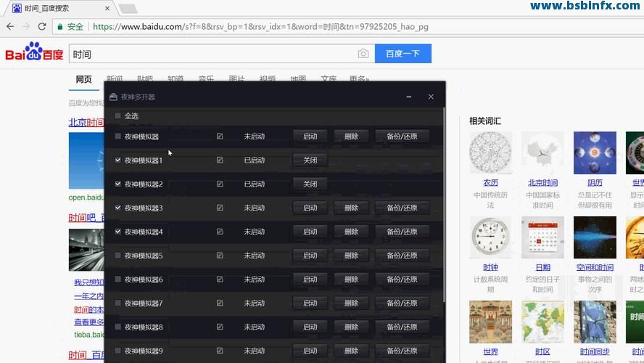Click edit icon for 夜神模拟器1
This screenshot has width=644, height=363.
[x=220, y=160]
